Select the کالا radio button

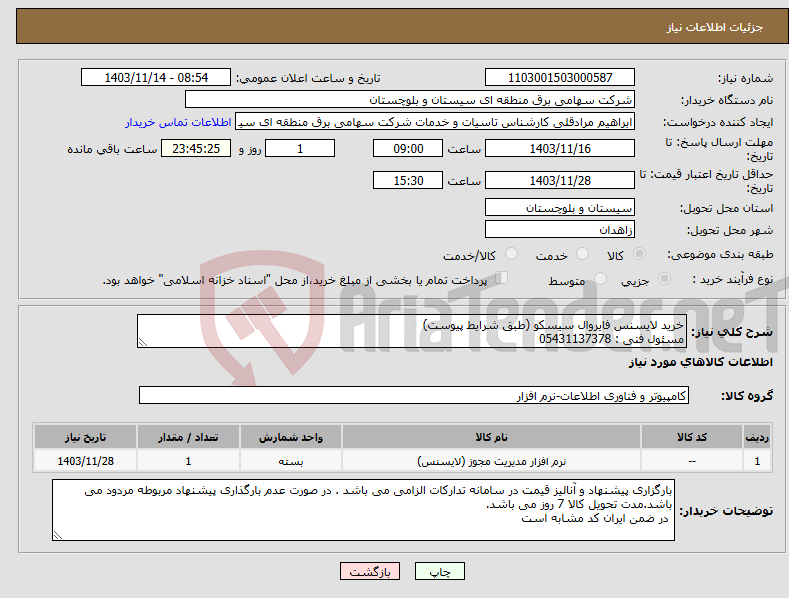click(639, 254)
